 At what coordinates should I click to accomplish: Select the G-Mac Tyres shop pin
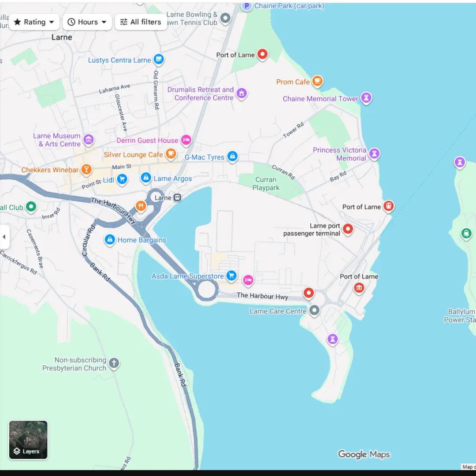[x=232, y=156]
